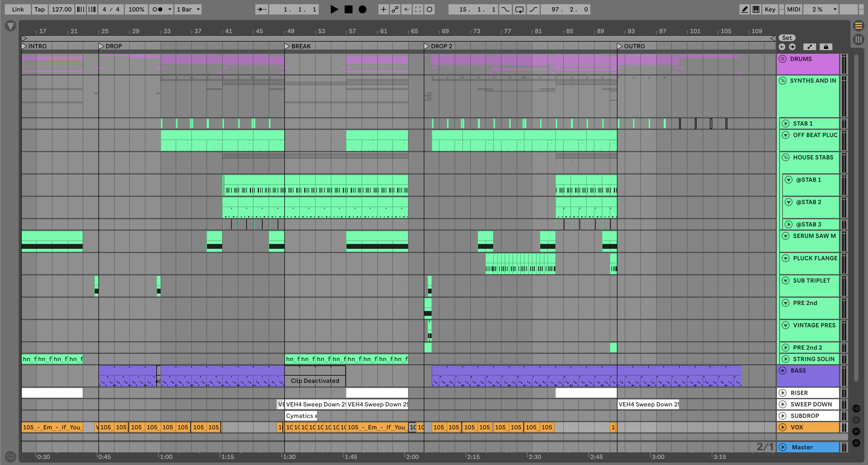The height and width of the screenshot is (465, 868).
Task: Click the 127.00 tempo field
Action: [x=62, y=9]
